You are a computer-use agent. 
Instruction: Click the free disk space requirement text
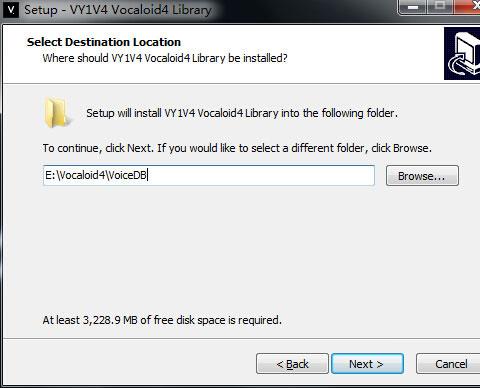162,320
